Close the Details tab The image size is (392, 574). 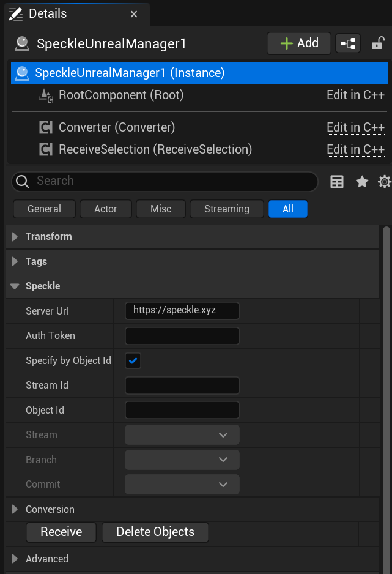click(x=134, y=14)
